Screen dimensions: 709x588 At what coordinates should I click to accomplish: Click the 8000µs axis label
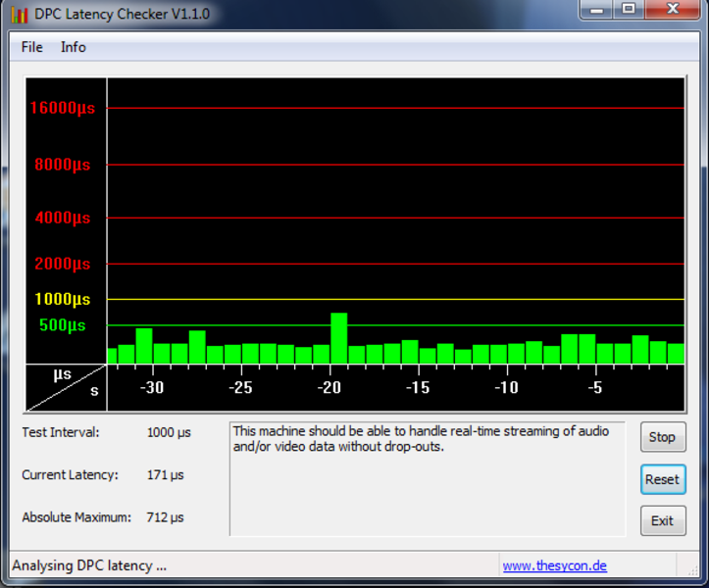tap(63, 165)
